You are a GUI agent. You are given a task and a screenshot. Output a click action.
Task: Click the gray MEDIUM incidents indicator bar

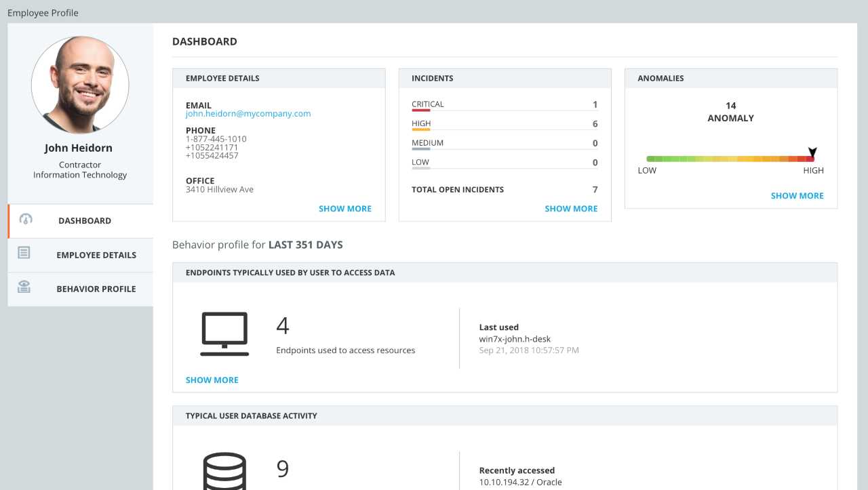coord(421,148)
